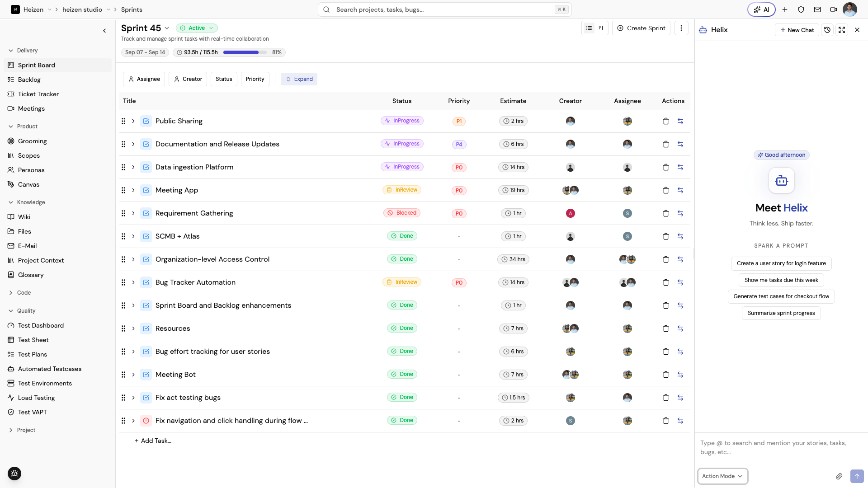Click the attachment paperclip in Helix chat
This screenshot has width=868, height=488.
(839, 476)
